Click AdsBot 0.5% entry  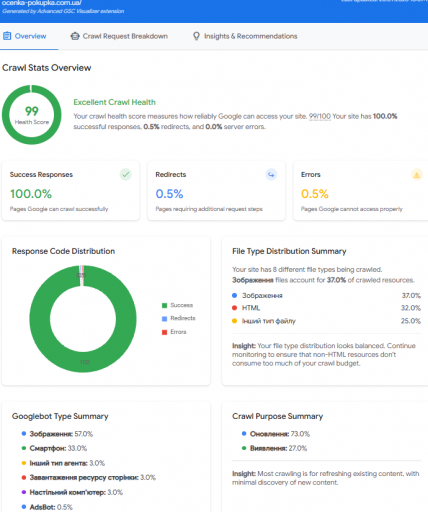47,507
